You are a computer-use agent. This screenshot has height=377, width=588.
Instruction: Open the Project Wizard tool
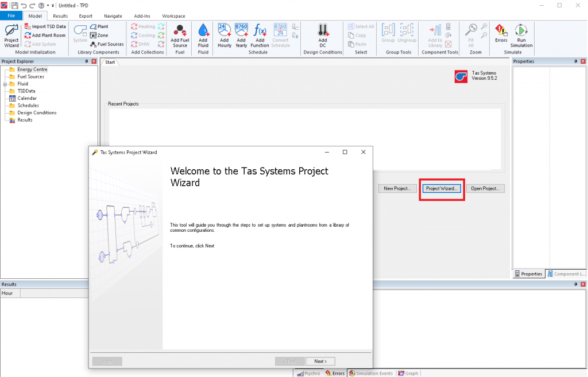[10, 36]
